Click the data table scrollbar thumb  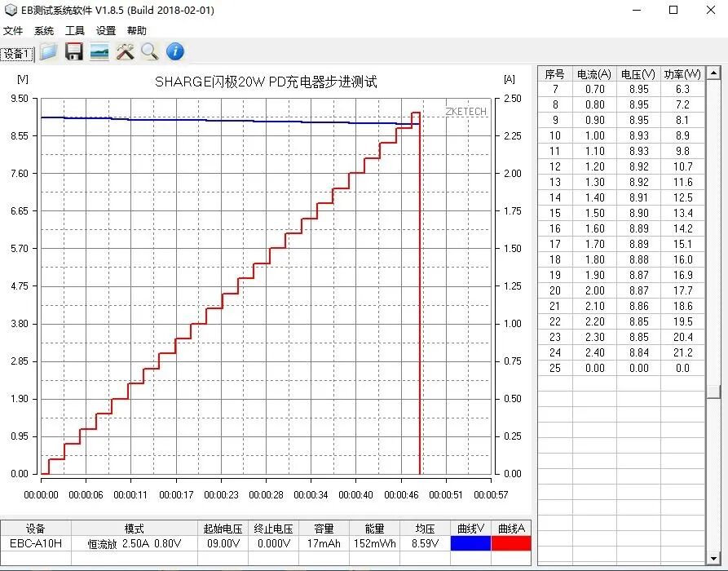pyautogui.click(x=713, y=392)
